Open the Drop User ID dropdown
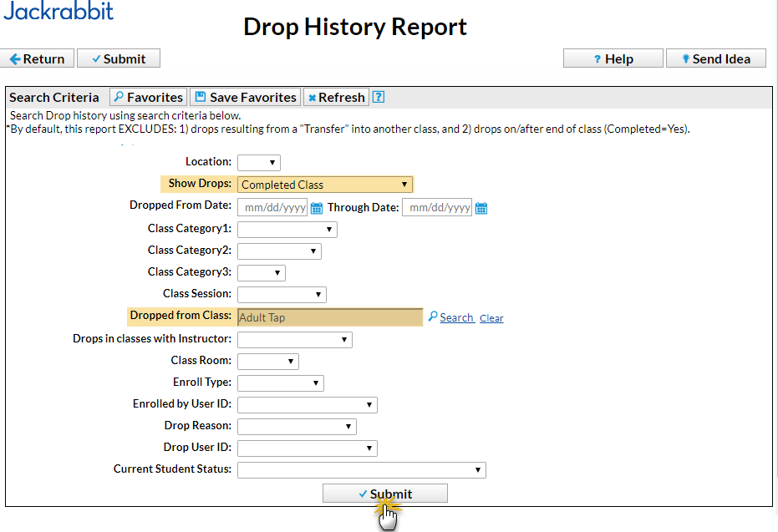The width and height of the screenshot is (778, 532). [x=308, y=448]
